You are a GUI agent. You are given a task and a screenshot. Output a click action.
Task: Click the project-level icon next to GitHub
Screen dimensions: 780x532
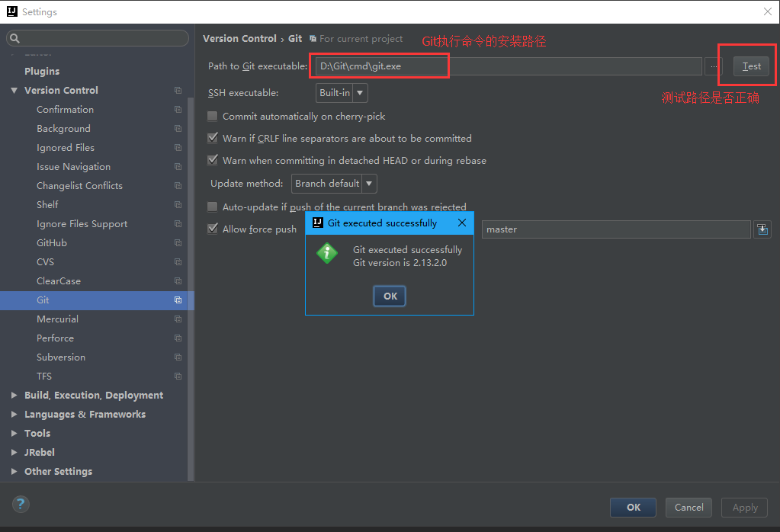pyautogui.click(x=178, y=243)
